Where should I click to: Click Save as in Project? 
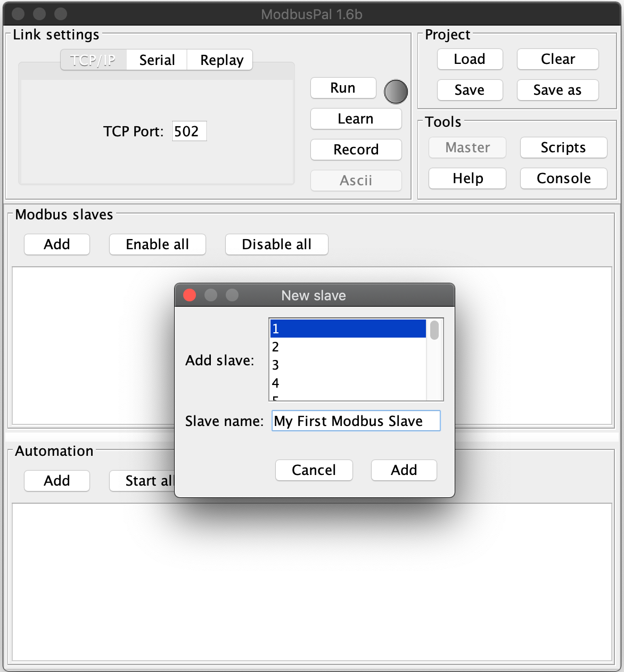557,90
